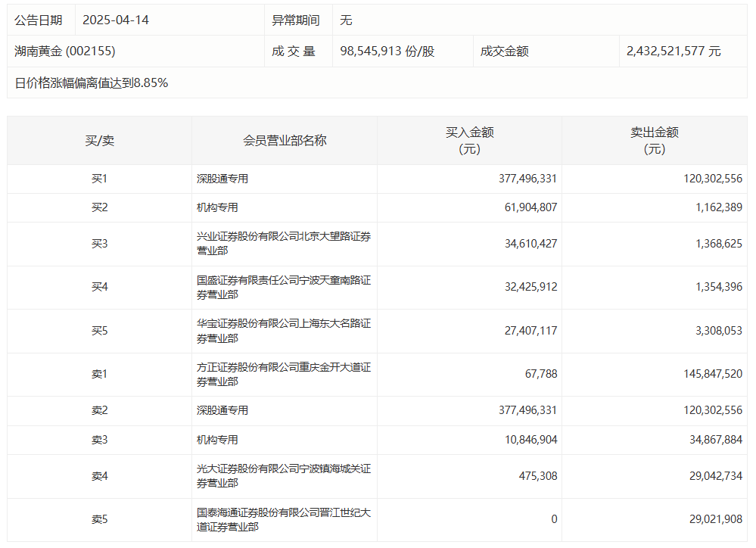Click 国泰海通证券晋江世纪大道证券营业部 name
This screenshot has height=548, width=756.
[284, 519]
